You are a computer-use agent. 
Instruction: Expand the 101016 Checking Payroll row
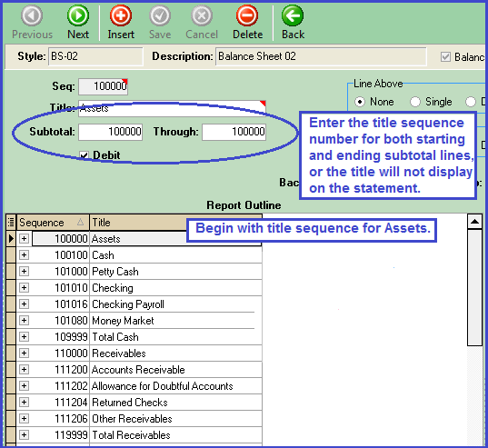point(24,304)
